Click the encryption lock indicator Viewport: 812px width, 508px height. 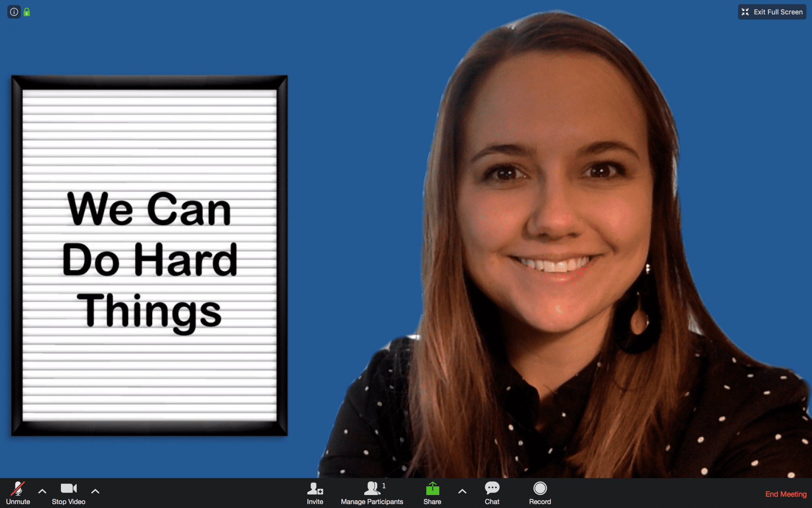pos(26,12)
